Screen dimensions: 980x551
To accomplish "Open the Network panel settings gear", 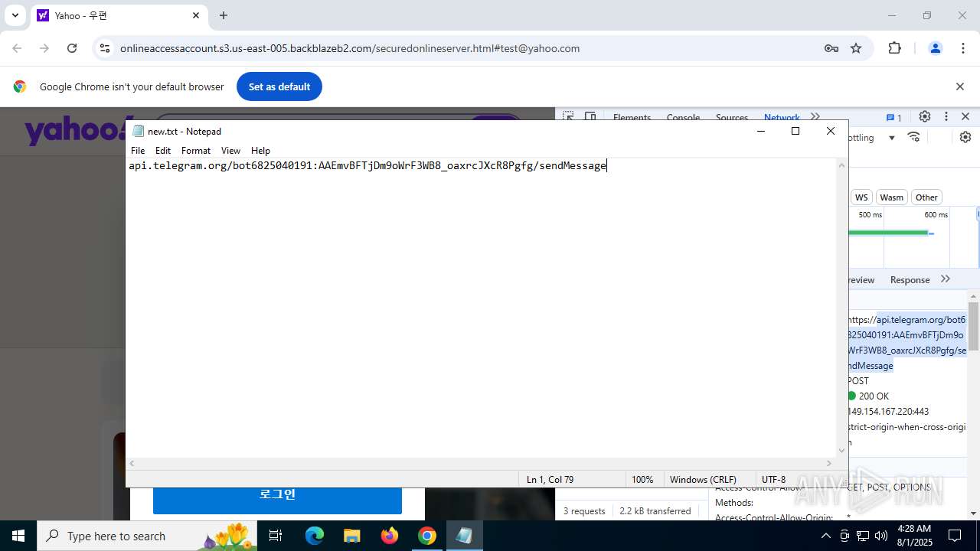I will (x=965, y=137).
